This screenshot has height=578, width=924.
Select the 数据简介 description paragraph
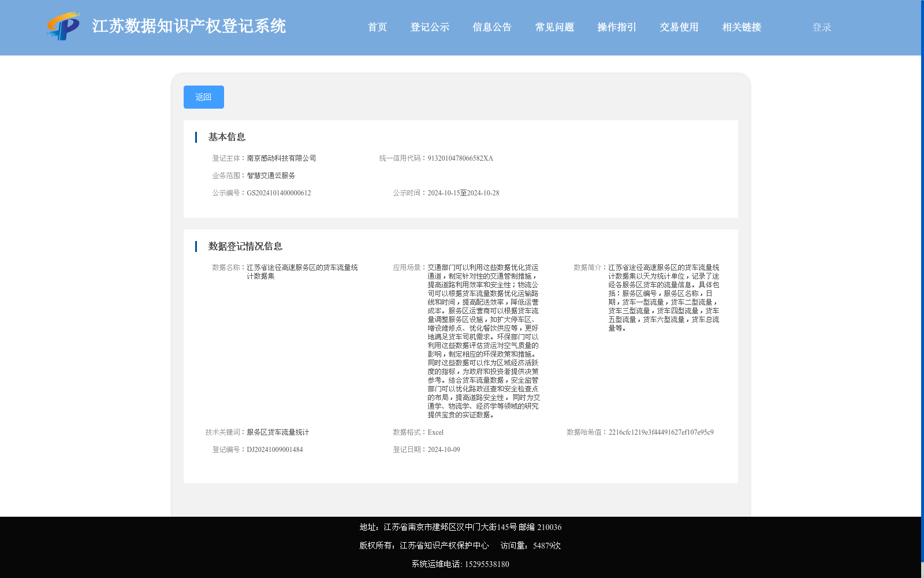pyautogui.click(x=664, y=298)
